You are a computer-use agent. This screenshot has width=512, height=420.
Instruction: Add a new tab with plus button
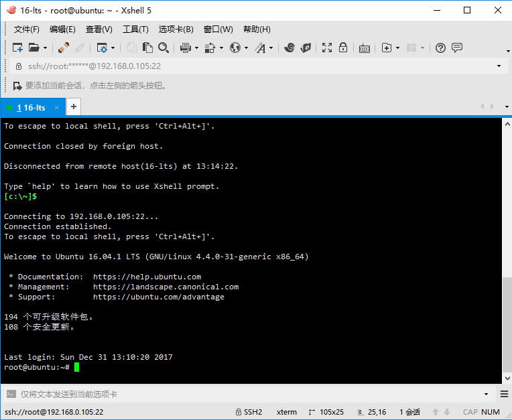click(74, 107)
